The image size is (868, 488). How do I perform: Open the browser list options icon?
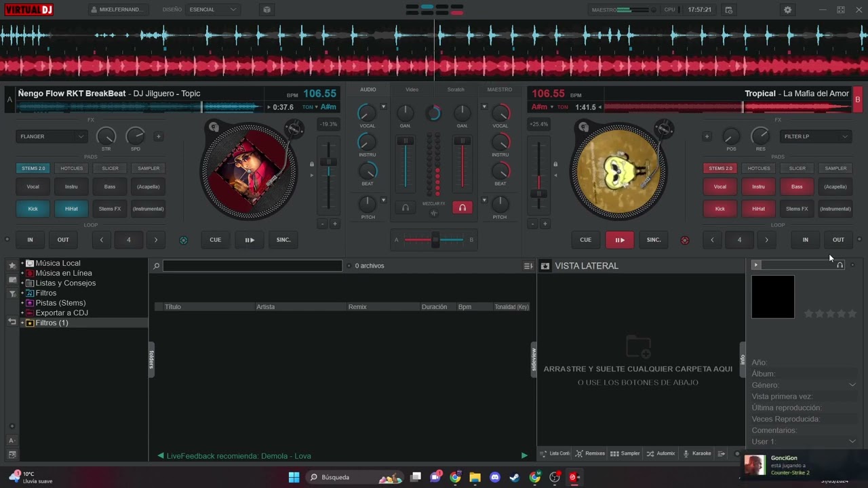tap(528, 266)
